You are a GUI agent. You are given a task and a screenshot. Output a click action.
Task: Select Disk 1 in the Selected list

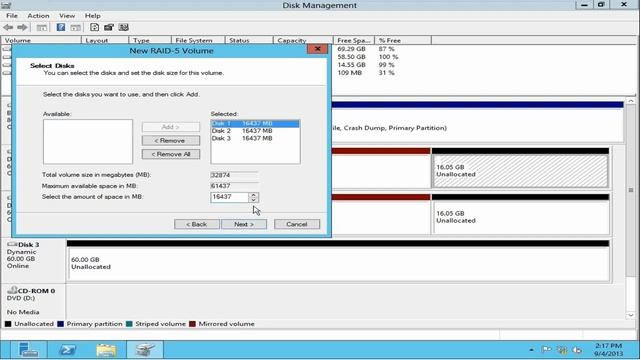[x=255, y=123]
